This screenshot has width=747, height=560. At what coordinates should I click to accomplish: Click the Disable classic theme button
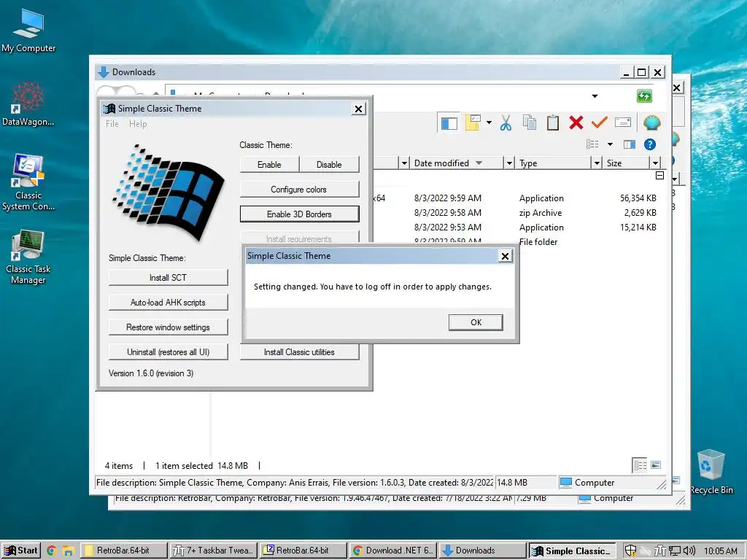tap(329, 165)
